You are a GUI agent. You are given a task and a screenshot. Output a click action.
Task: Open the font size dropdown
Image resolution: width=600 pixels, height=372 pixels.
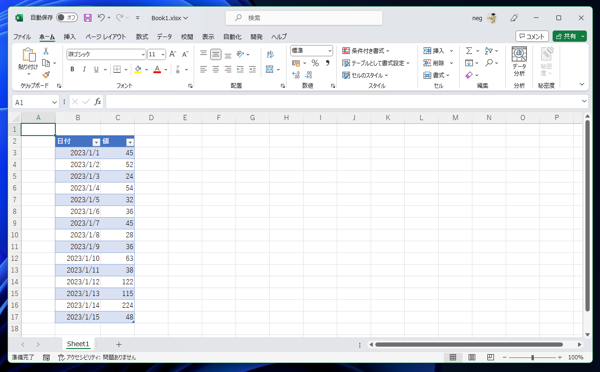click(x=163, y=54)
